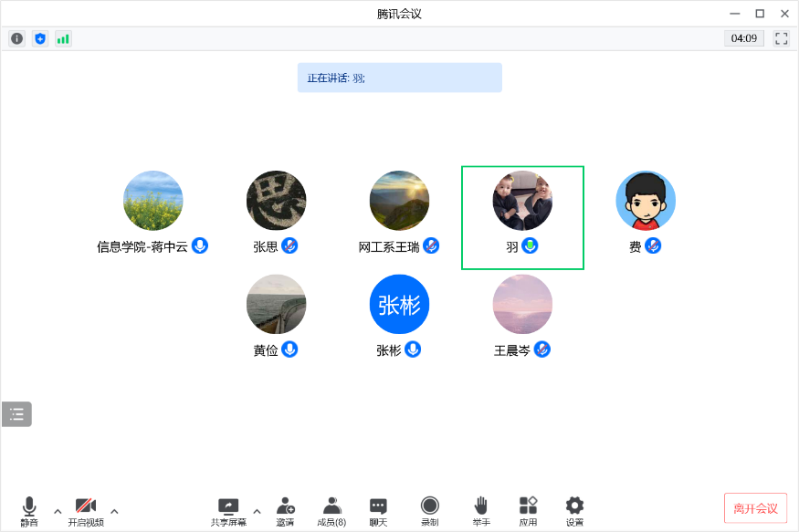Open the meeting info icon

(16, 38)
